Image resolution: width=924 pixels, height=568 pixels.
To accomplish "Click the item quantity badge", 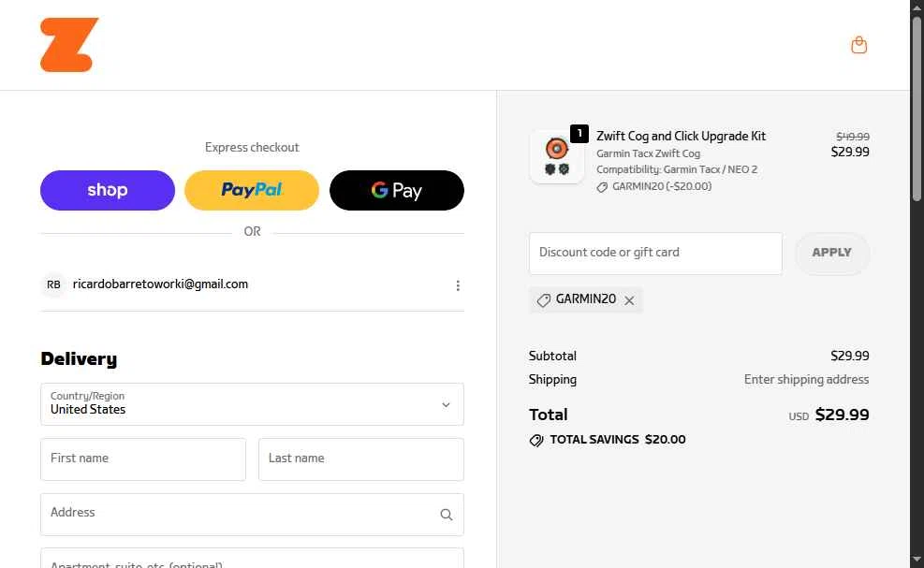I will pyautogui.click(x=579, y=134).
